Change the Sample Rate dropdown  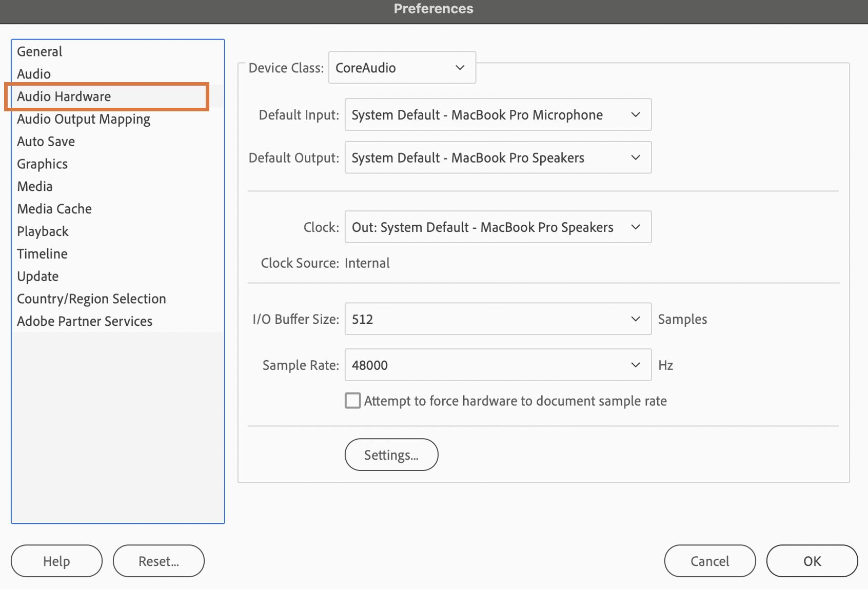498,365
